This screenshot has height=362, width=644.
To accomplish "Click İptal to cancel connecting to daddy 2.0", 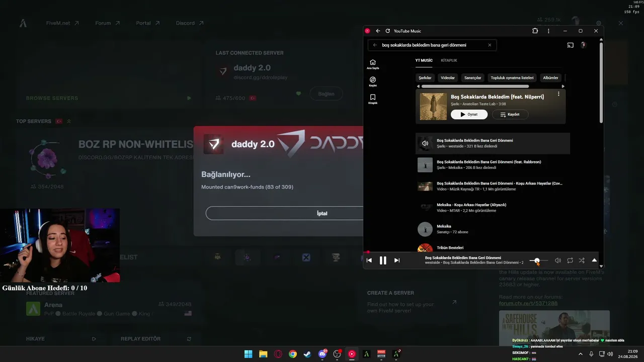I will click(322, 213).
